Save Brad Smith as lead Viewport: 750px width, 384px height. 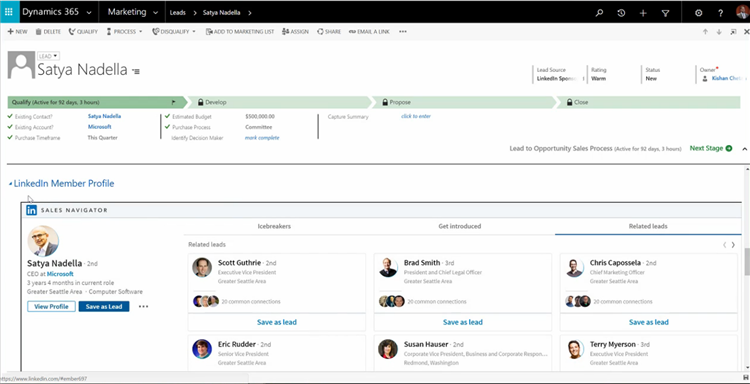[463, 322]
